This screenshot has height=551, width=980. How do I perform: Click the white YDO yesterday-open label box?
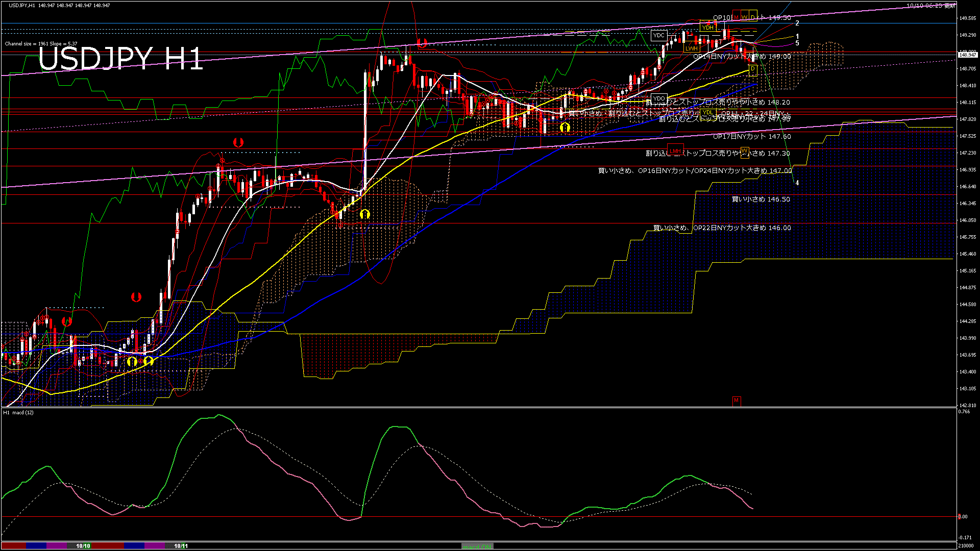pyautogui.click(x=659, y=98)
